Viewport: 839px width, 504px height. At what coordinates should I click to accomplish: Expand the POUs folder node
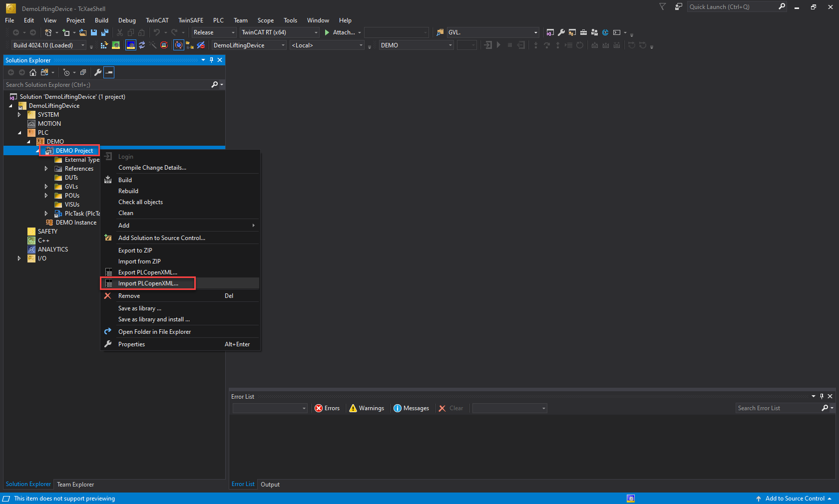[46, 196]
